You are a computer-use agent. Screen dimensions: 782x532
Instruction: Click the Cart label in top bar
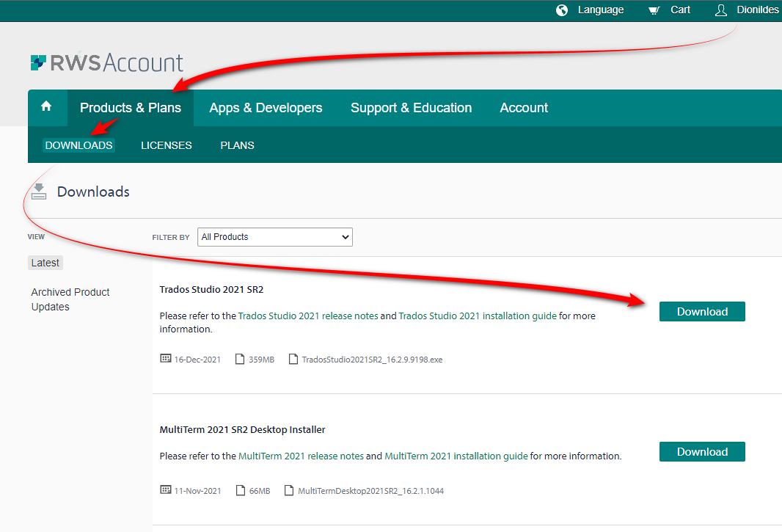[x=680, y=10]
